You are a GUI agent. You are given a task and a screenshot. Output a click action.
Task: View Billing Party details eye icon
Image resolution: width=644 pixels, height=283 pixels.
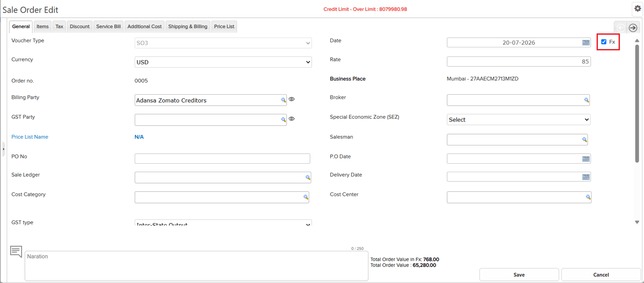coord(291,99)
